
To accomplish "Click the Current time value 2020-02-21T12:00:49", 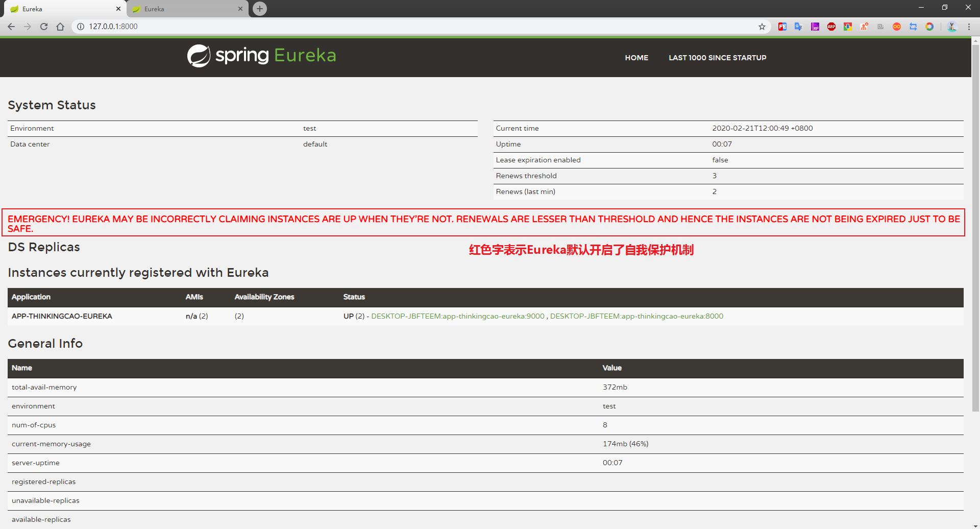I will point(763,128).
